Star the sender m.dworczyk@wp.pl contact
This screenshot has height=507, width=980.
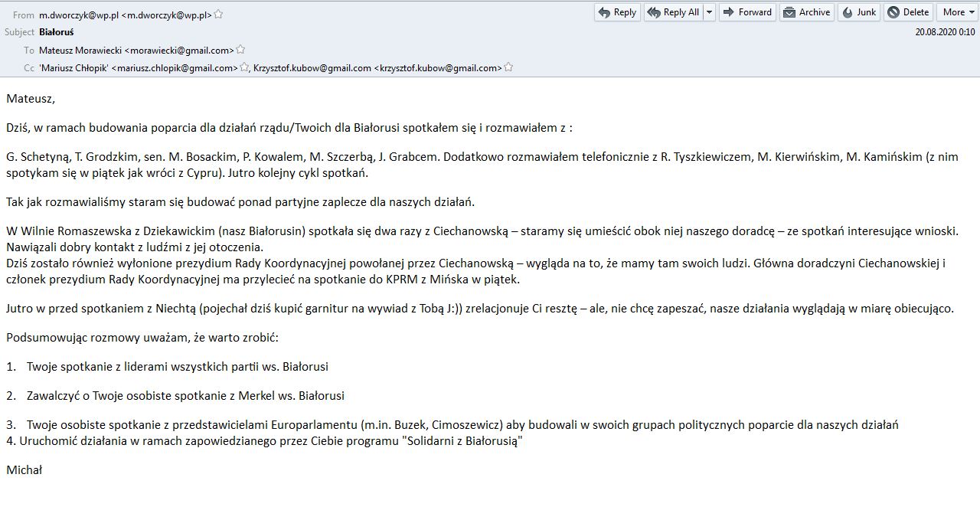218,15
